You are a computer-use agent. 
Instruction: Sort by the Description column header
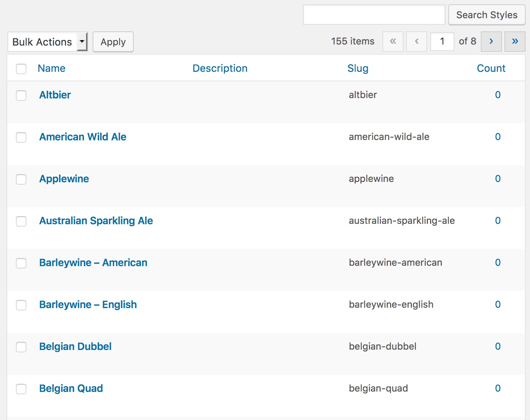pos(220,68)
